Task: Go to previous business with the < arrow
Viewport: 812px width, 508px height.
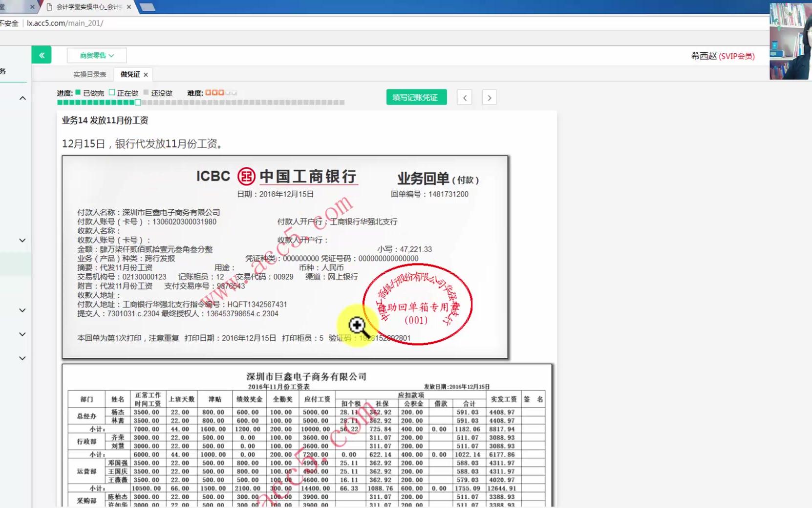Action: click(464, 97)
